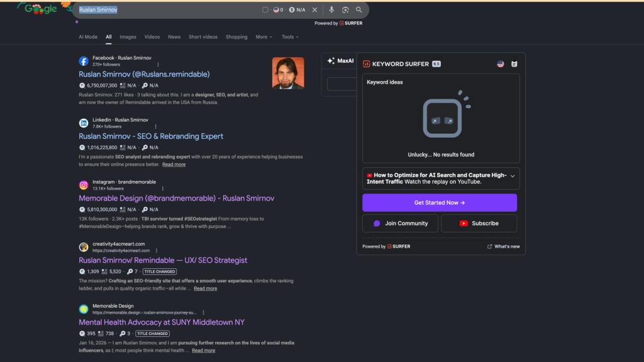Open Ruslan Smirnov (@Ruslans.remindable) result

tap(144, 74)
